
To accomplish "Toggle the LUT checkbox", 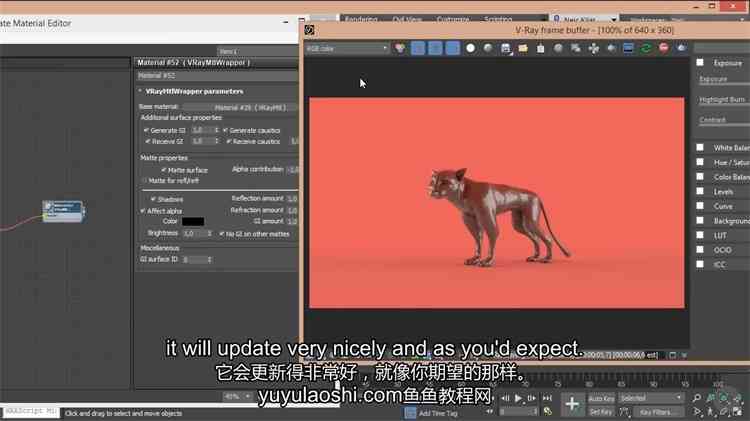I will tap(700, 235).
